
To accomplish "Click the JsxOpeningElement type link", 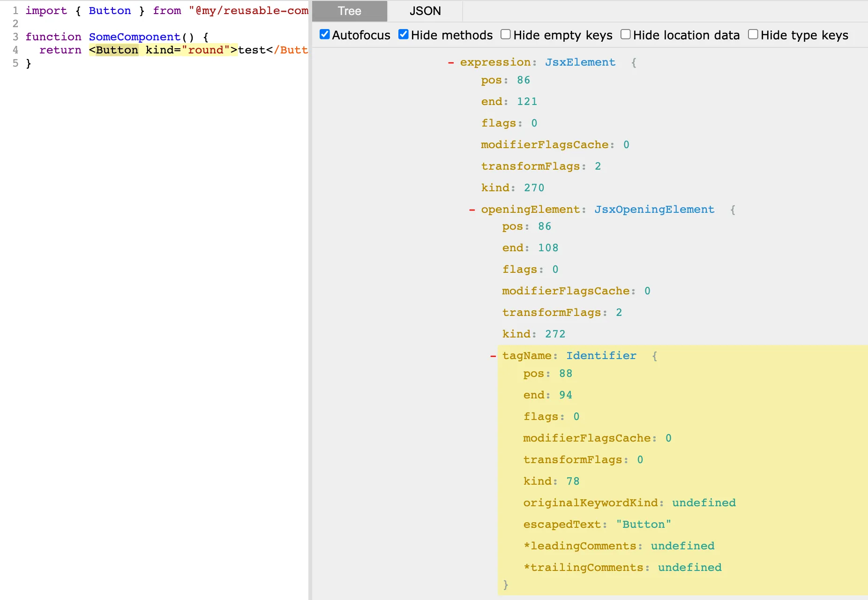I will tap(654, 209).
